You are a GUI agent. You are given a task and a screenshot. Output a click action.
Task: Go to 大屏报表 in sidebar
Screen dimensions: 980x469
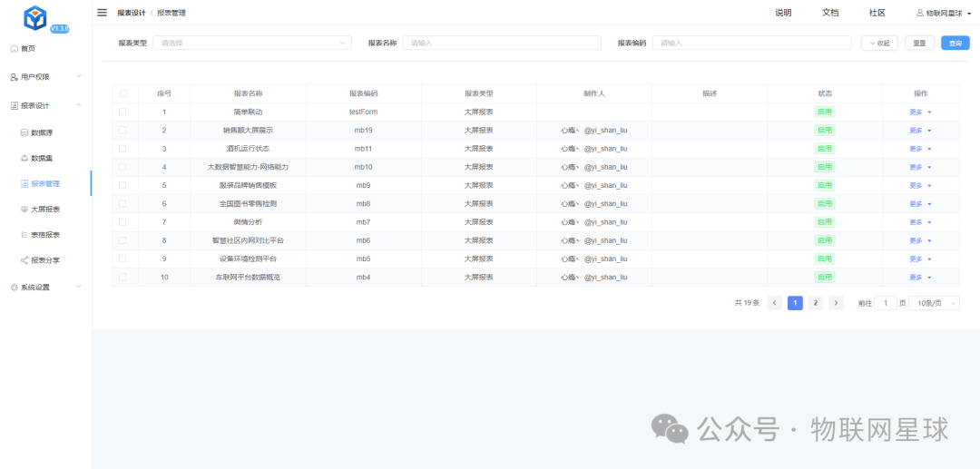[x=44, y=209]
